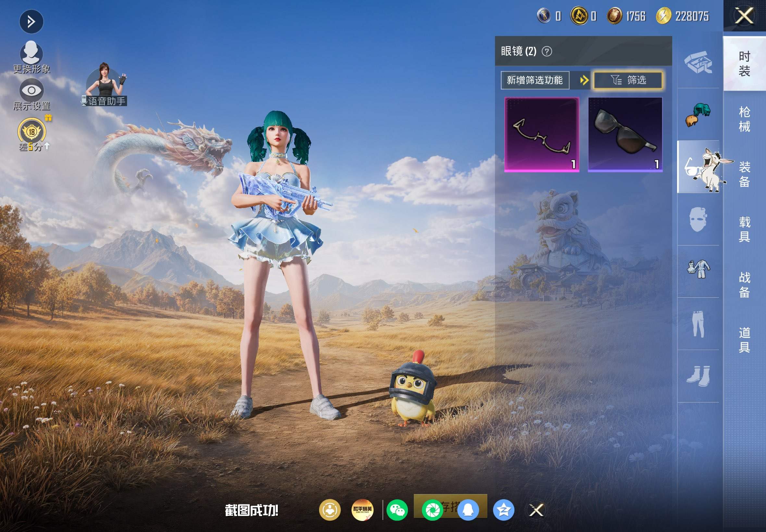Switch to the 载具 tab
This screenshot has width=766, height=532.
(745, 230)
